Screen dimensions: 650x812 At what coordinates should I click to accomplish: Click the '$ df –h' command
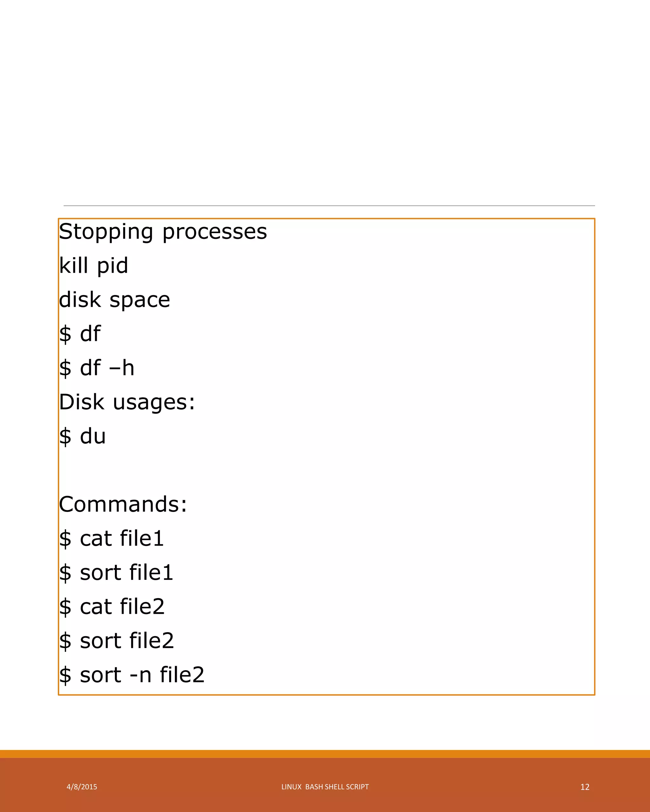click(x=97, y=368)
